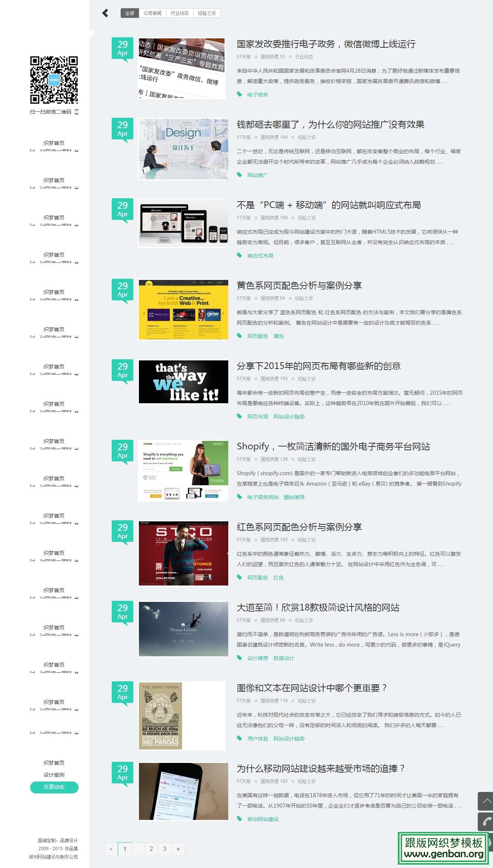Click the 红色 tag

point(279,578)
